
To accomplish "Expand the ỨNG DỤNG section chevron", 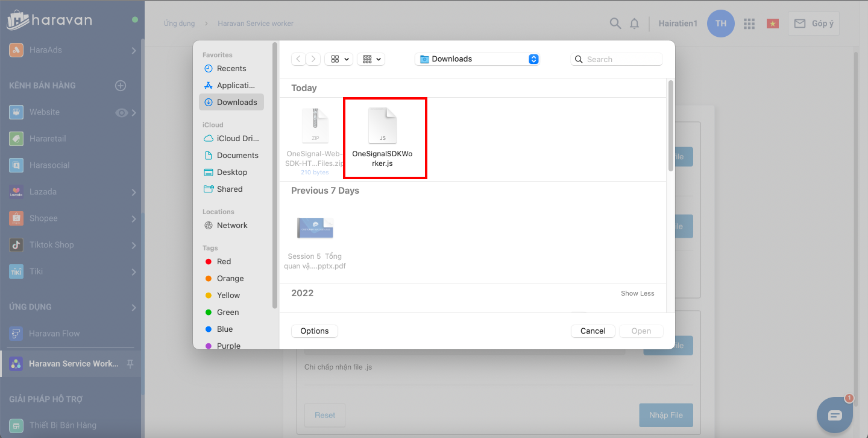I will [x=133, y=308].
